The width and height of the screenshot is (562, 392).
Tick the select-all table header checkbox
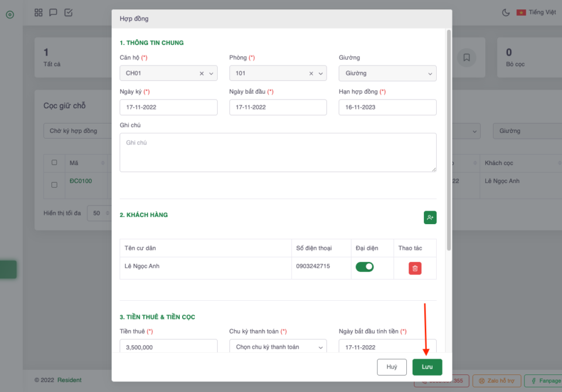coord(54,163)
